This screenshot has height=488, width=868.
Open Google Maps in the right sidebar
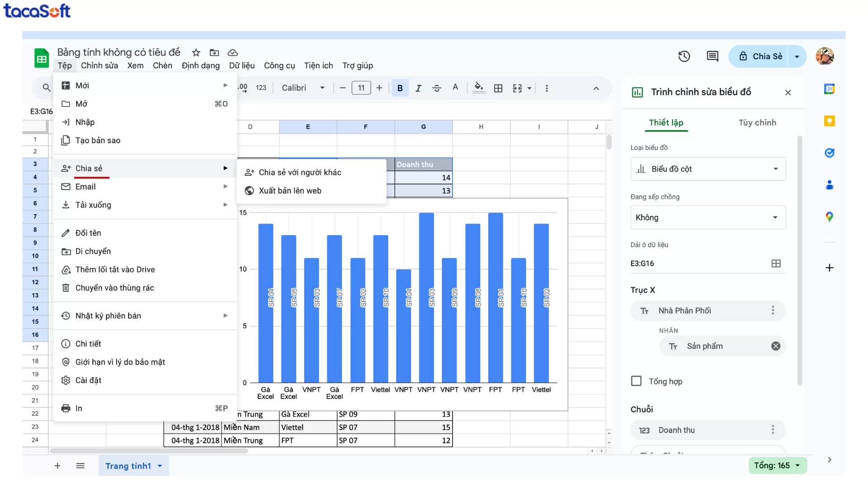pyautogui.click(x=830, y=216)
